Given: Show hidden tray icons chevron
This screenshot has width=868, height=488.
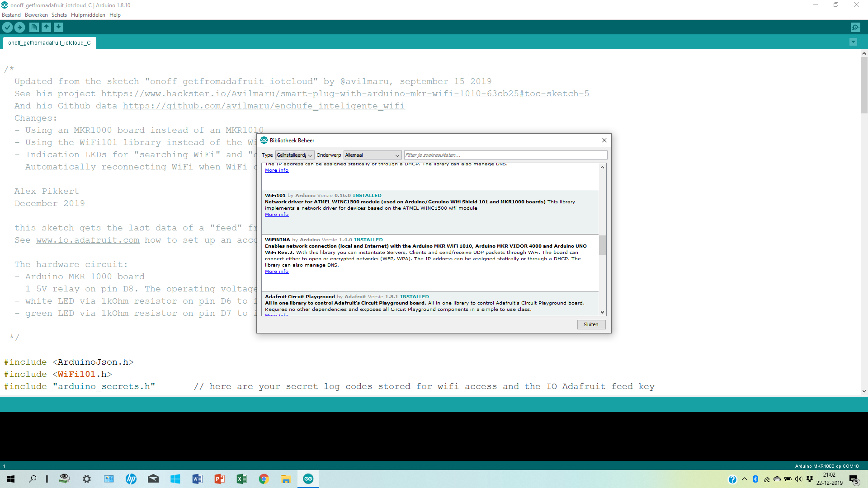Looking at the screenshot, I should [745, 479].
